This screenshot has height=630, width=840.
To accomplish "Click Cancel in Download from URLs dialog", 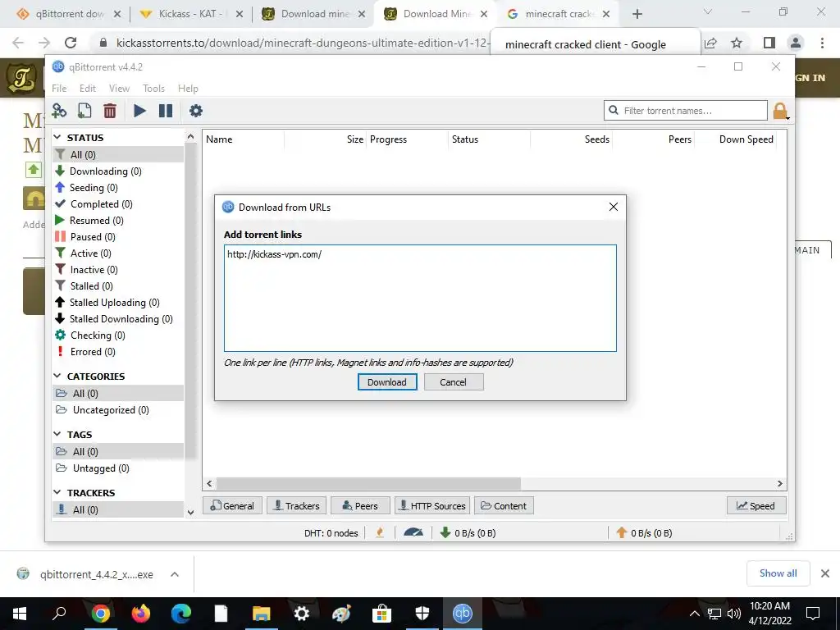I will tap(453, 382).
